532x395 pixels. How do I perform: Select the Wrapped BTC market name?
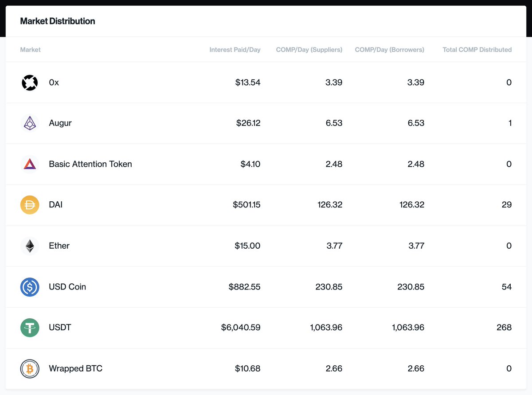75,368
